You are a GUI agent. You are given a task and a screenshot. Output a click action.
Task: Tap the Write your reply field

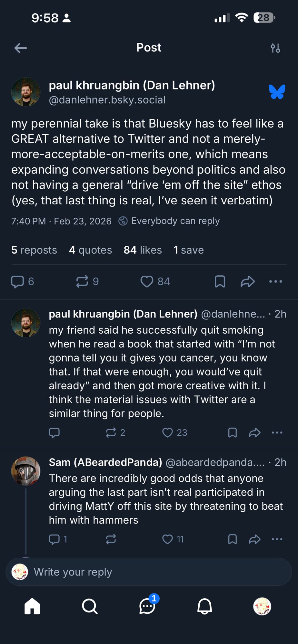tap(155, 572)
